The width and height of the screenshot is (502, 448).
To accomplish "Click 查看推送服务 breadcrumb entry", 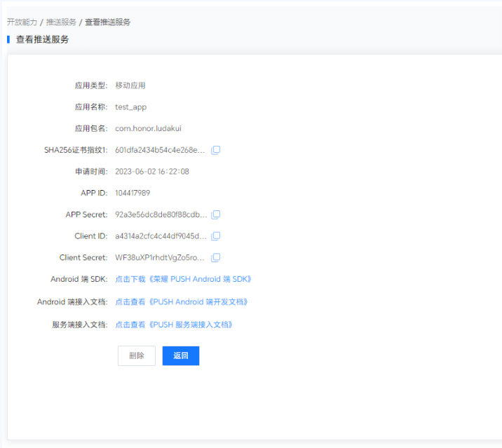I will [107, 22].
